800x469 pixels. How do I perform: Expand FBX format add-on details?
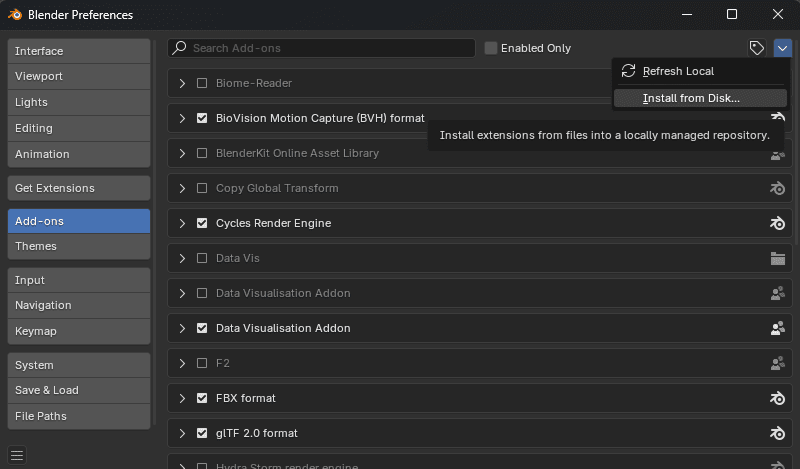tap(182, 398)
